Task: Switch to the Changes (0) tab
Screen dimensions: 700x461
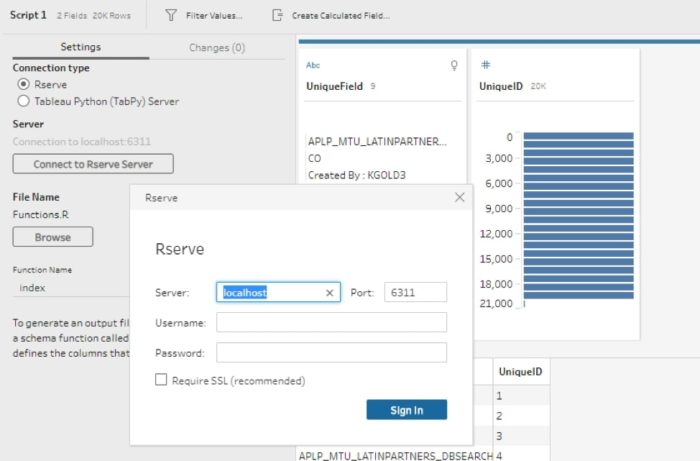Action: coord(217,47)
